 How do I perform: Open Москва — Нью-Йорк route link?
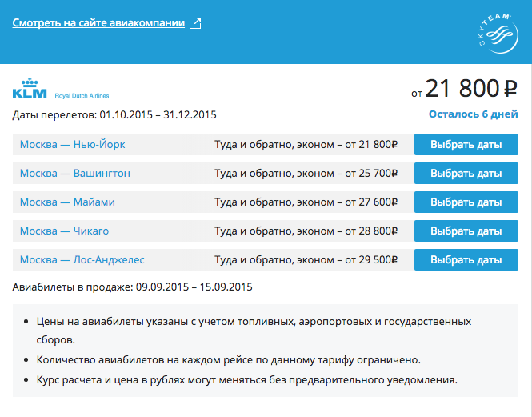point(72,144)
